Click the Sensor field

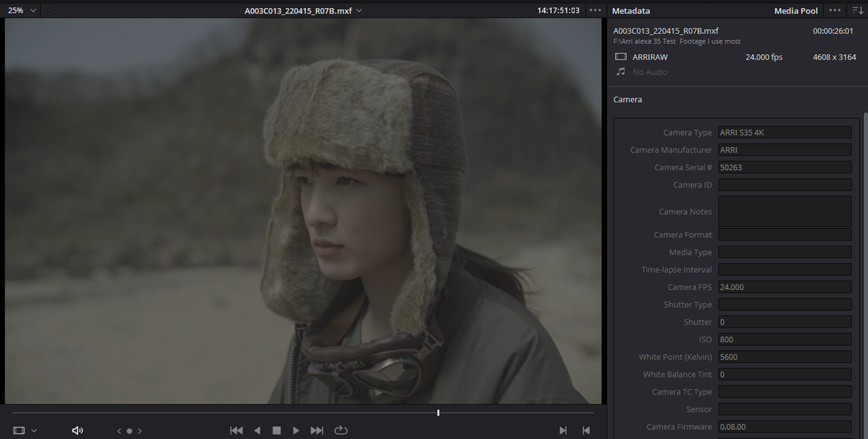click(785, 409)
